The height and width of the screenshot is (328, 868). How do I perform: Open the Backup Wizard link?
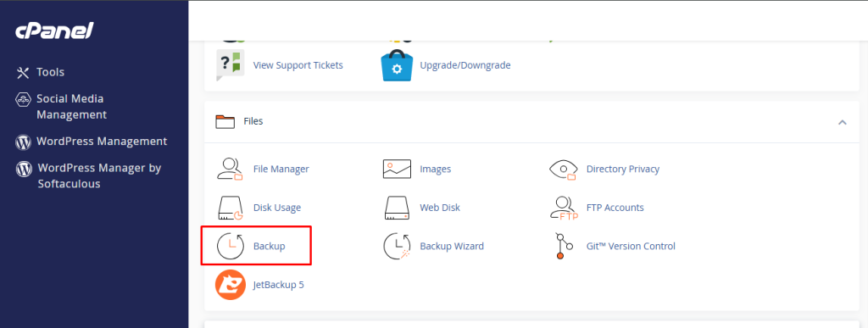(x=452, y=246)
